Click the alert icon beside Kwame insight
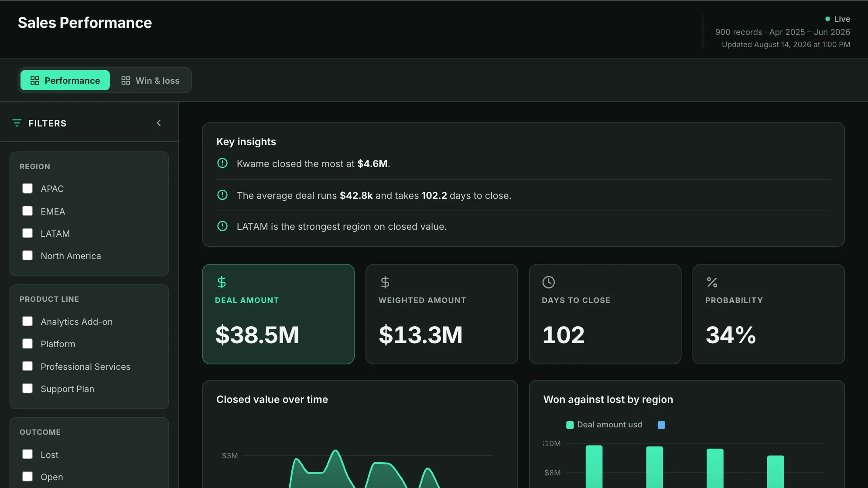 click(x=222, y=163)
